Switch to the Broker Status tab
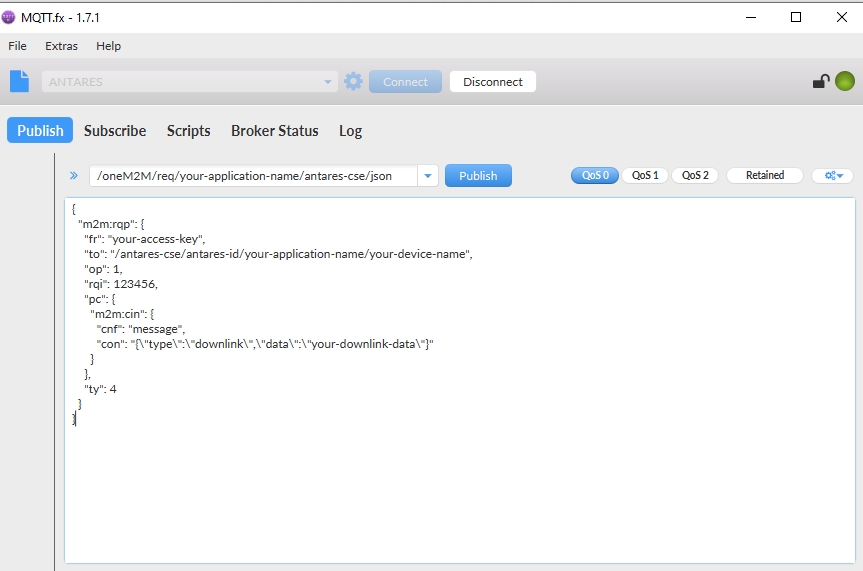The image size is (863, 571). point(275,130)
